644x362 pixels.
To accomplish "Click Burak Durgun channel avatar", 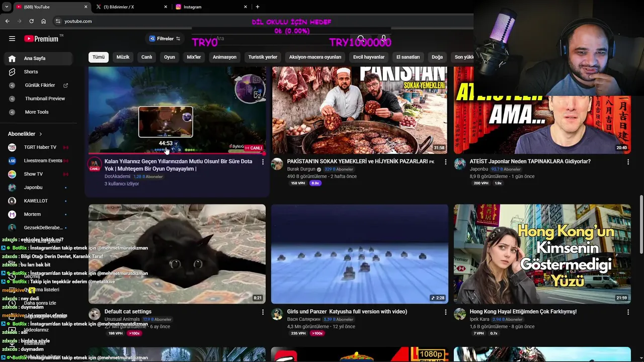I will click(277, 164).
